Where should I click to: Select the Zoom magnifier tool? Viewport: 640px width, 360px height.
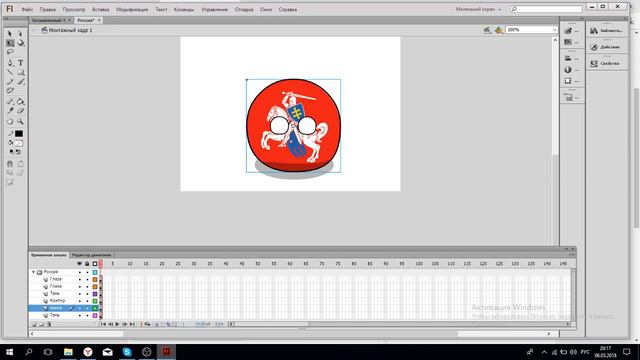tap(20, 122)
